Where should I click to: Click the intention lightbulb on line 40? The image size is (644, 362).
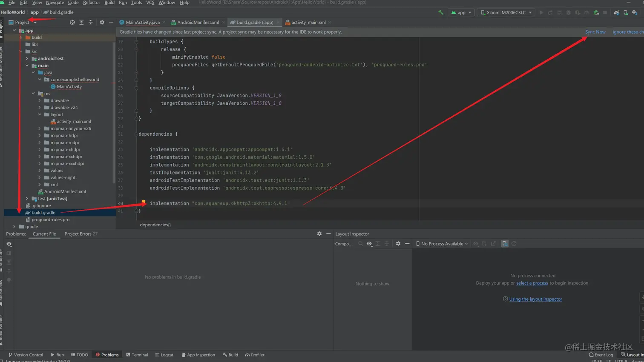tap(144, 202)
